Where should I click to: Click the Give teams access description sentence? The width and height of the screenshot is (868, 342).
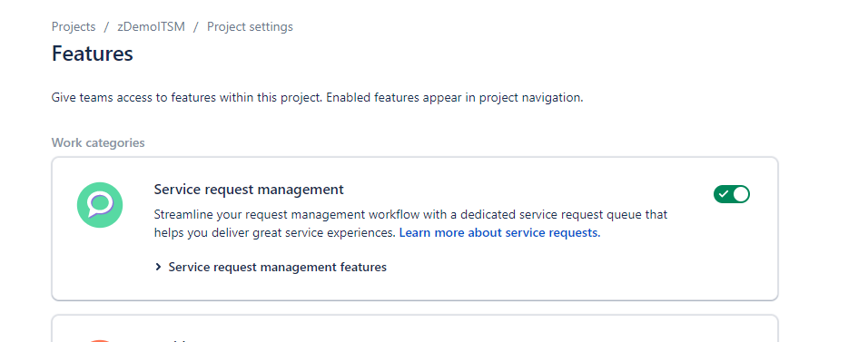click(x=317, y=98)
